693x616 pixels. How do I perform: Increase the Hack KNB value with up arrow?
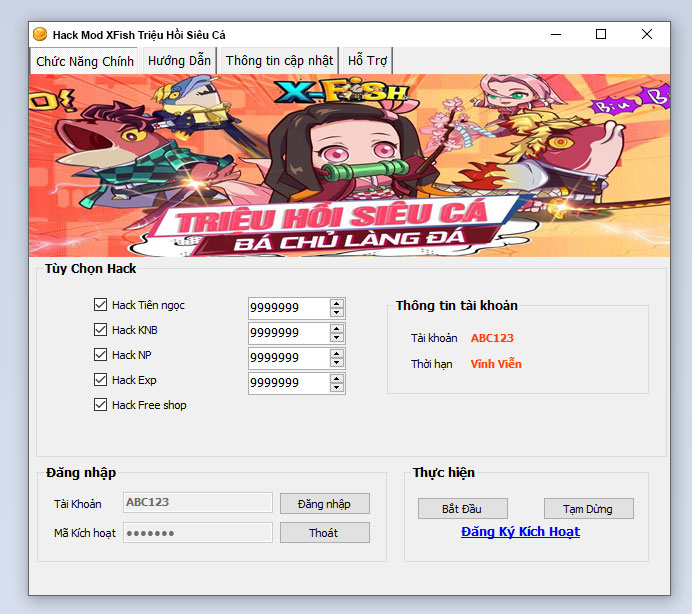click(337, 328)
